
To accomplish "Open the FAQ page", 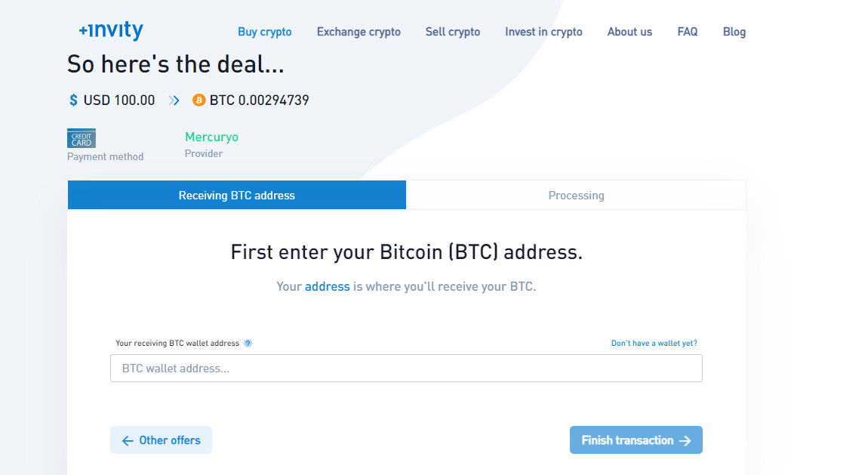I will (x=688, y=32).
